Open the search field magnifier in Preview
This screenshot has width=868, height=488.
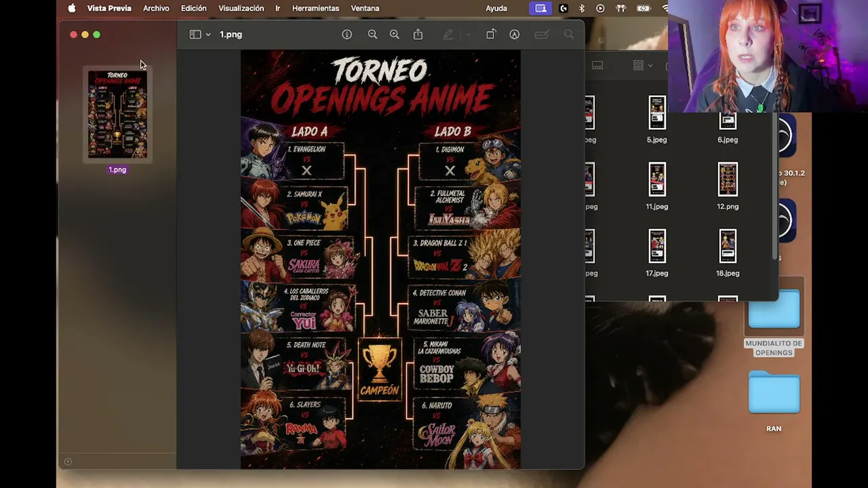click(569, 35)
